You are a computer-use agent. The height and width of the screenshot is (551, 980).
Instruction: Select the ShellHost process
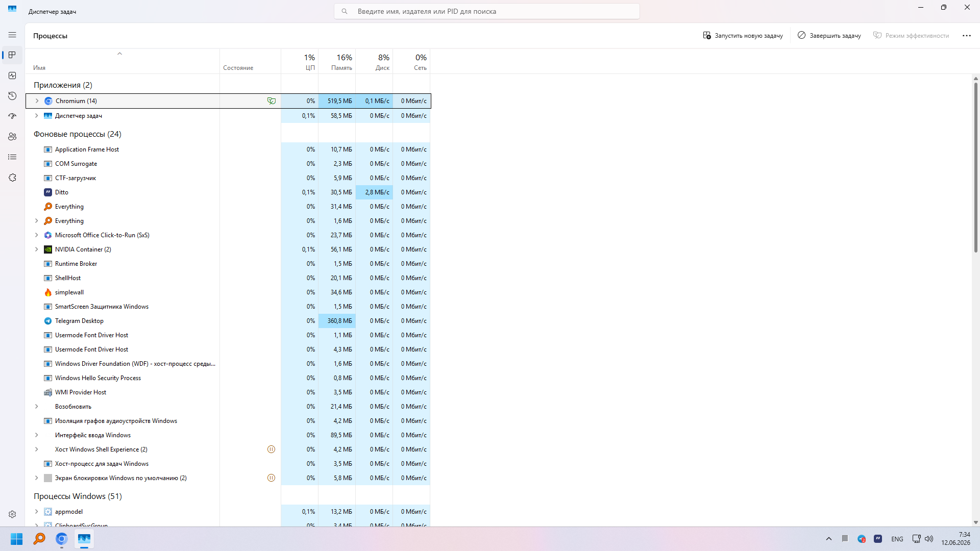[x=228, y=278]
